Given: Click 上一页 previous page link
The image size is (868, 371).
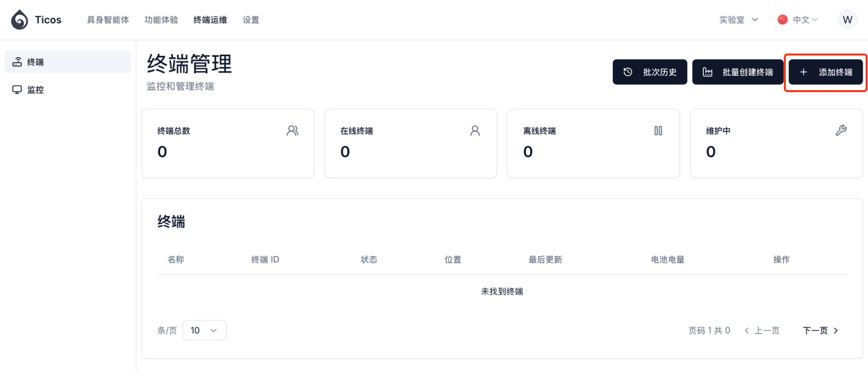Looking at the screenshot, I should click(761, 331).
